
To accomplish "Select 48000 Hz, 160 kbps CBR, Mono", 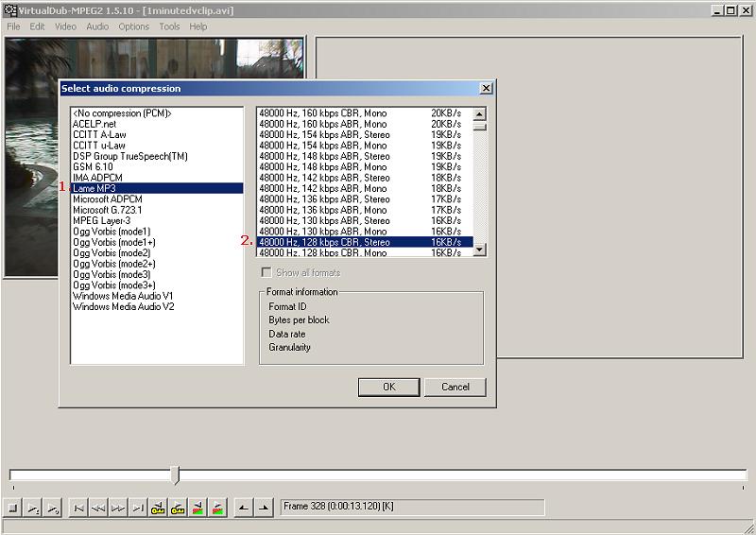I will 365,113.
